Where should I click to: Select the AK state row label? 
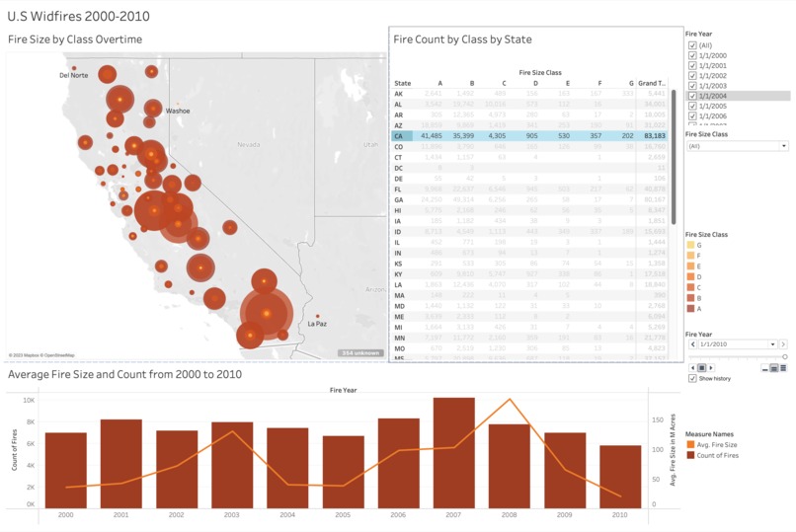point(399,94)
